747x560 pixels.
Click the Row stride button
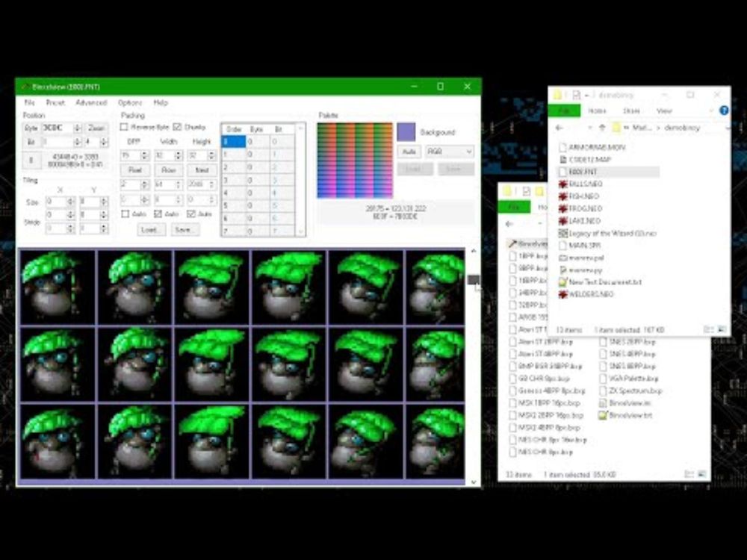click(169, 170)
